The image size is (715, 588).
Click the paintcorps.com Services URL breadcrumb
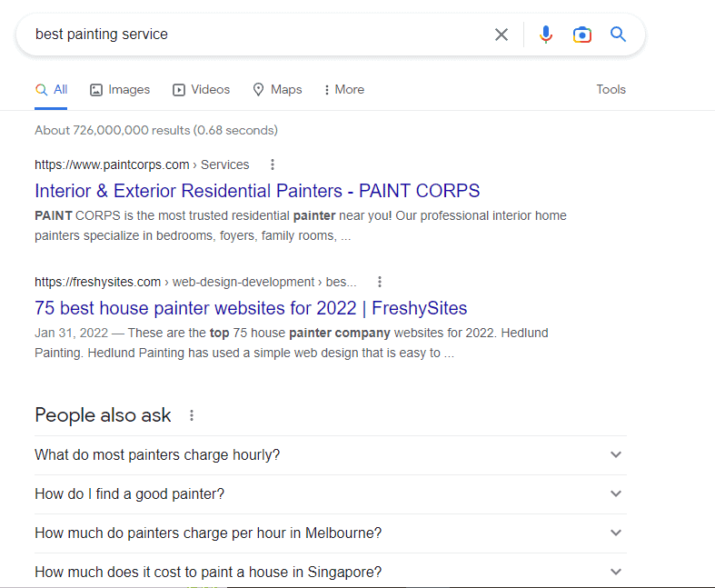(x=142, y=164)
